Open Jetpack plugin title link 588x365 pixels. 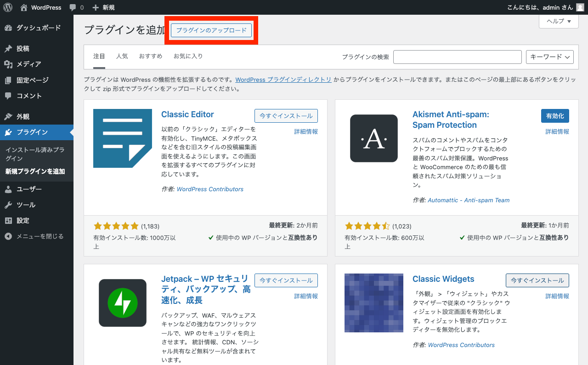pos(206,290)
